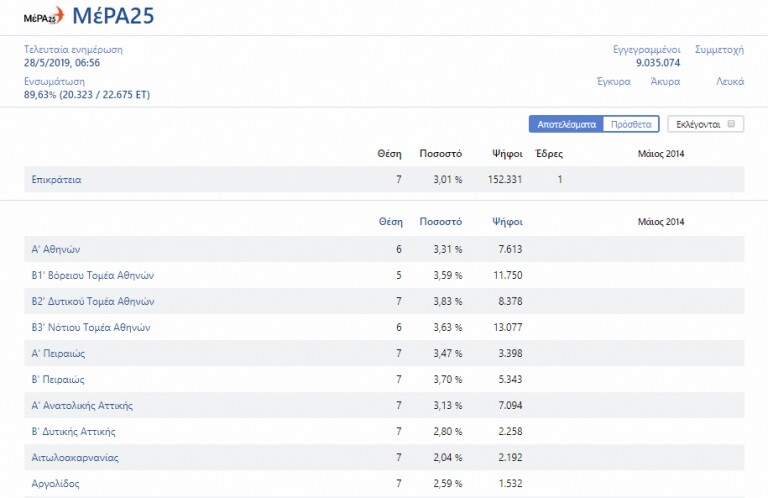Click the 89,63% integration value

[87, 95]
